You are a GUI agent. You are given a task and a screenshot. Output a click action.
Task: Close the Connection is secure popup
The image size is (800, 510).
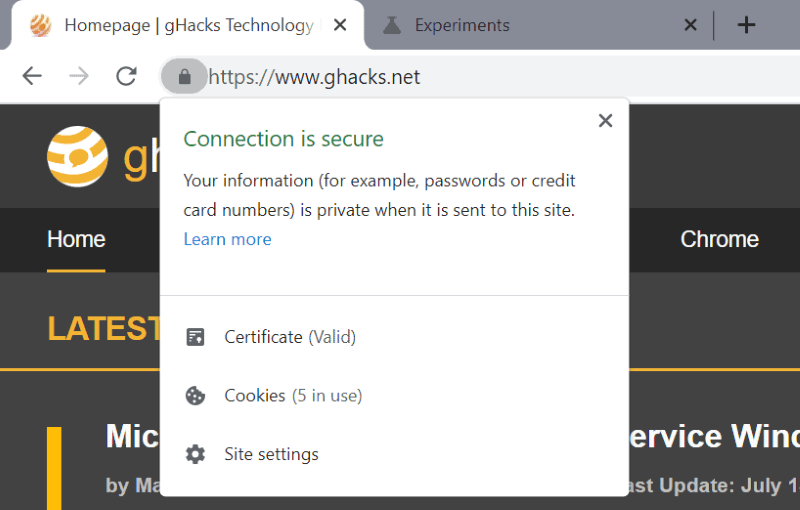tap(605, 121)
